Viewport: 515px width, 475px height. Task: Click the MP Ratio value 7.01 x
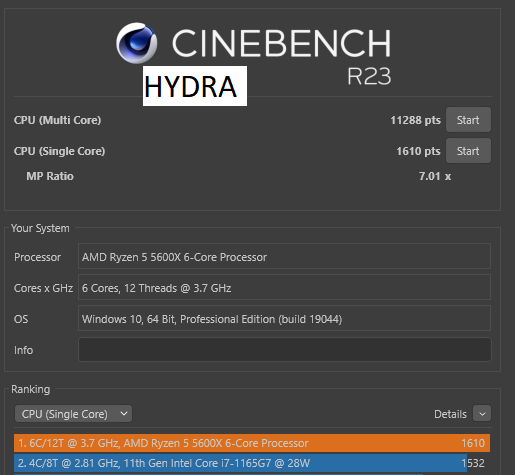coord(435,176)
